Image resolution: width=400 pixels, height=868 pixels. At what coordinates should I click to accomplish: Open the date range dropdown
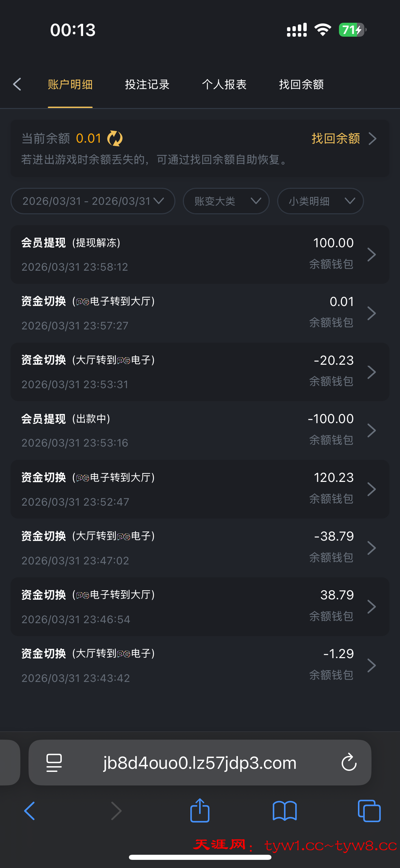coord(93,201)
